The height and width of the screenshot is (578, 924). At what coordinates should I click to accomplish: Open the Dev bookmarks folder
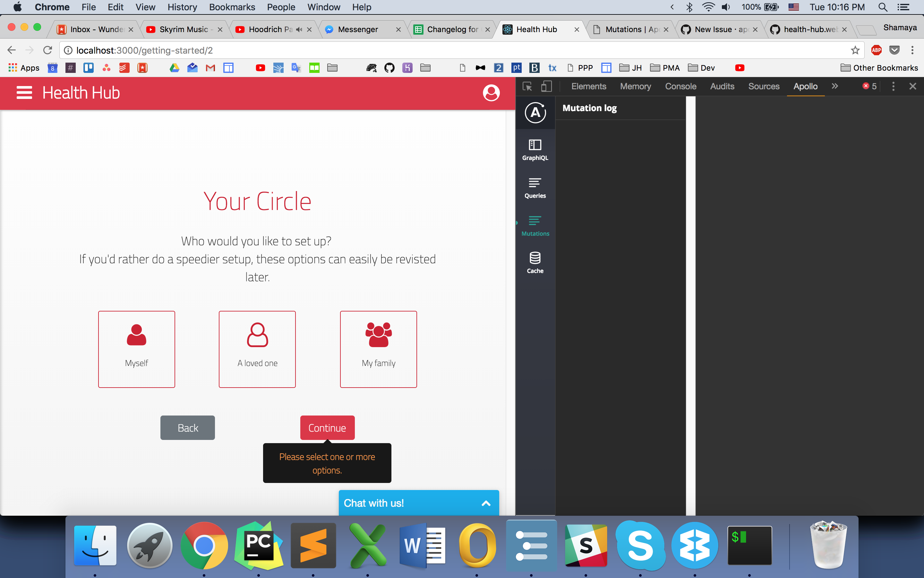[x=701, y=68]
